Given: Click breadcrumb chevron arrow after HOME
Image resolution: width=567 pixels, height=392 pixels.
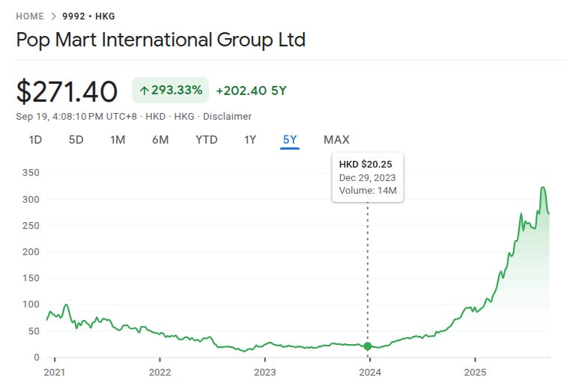Looking at the screenshot, I should point(53,16).
